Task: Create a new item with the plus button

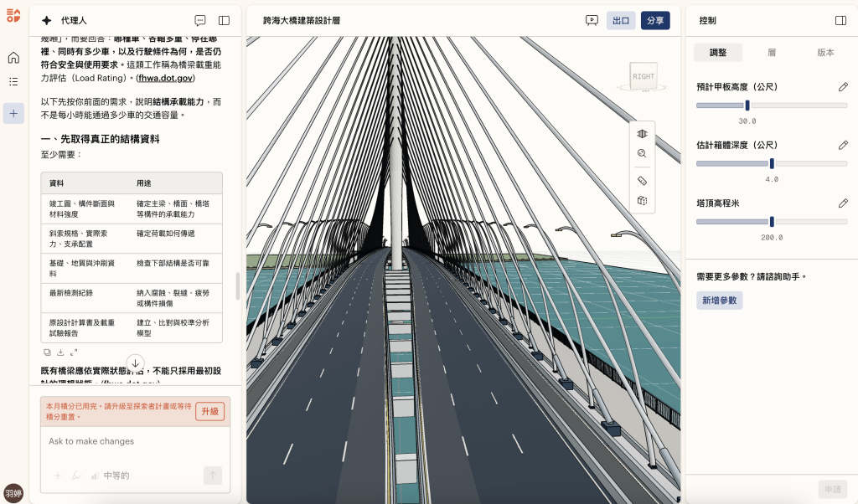Action: tap(13, 114)
